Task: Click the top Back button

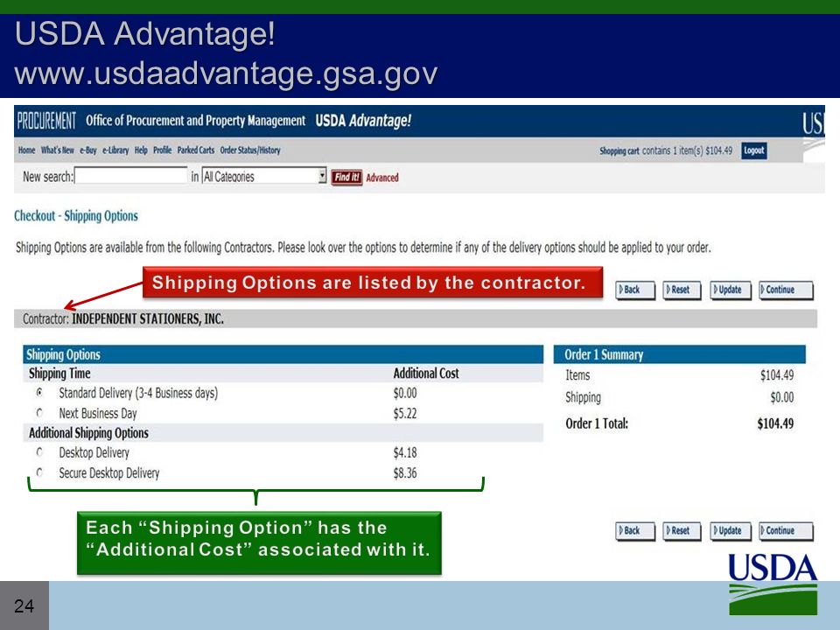Action: pos(635,290)
